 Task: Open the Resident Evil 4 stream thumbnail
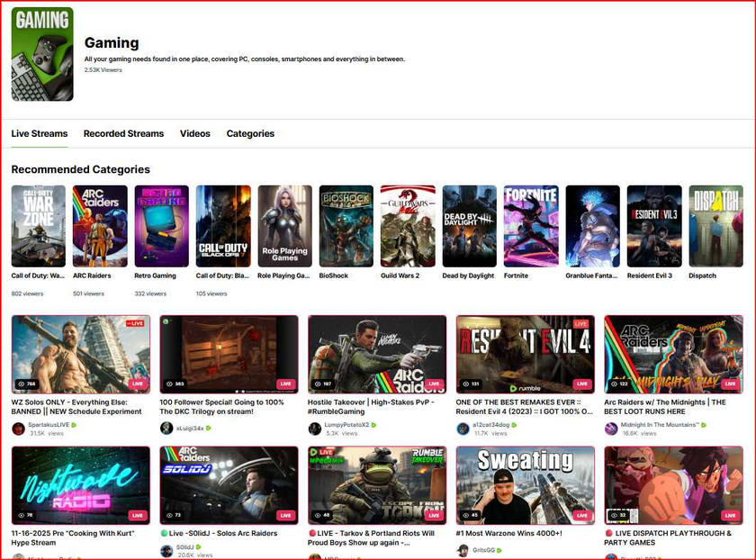click(525, 353)
